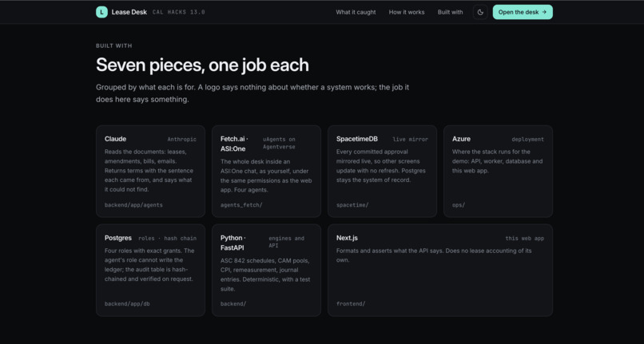Click the BUILT WITH section label
This screenshot has height=344, width=644.
pyautogui.click(x=113, y=45)
